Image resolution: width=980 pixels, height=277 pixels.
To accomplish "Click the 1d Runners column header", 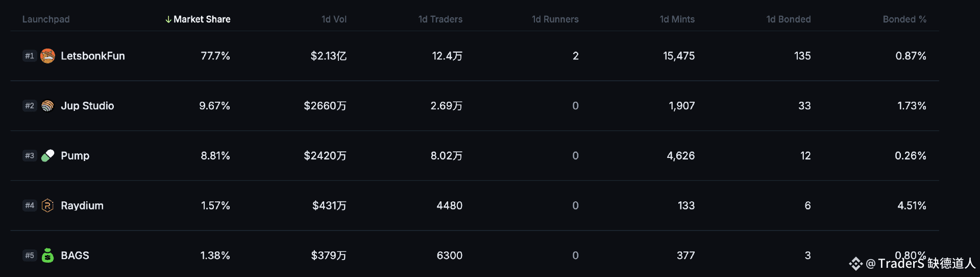I will point(555,19).
